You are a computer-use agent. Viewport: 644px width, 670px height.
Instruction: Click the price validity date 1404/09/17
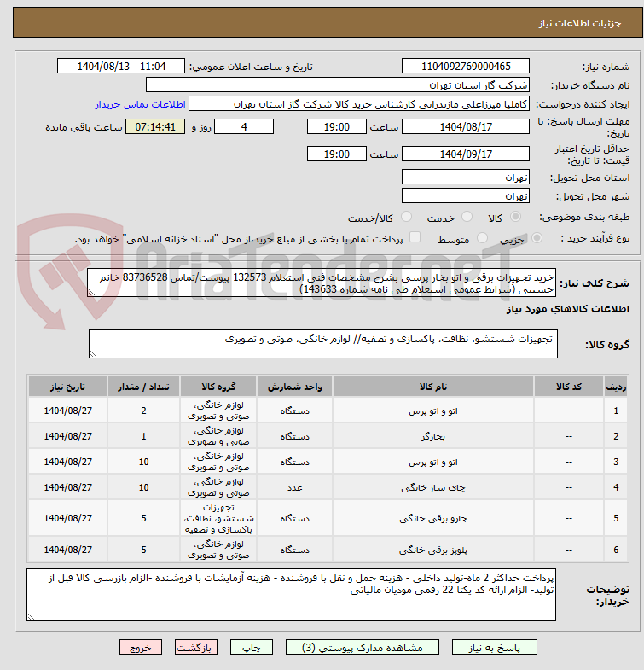[466, 154]
